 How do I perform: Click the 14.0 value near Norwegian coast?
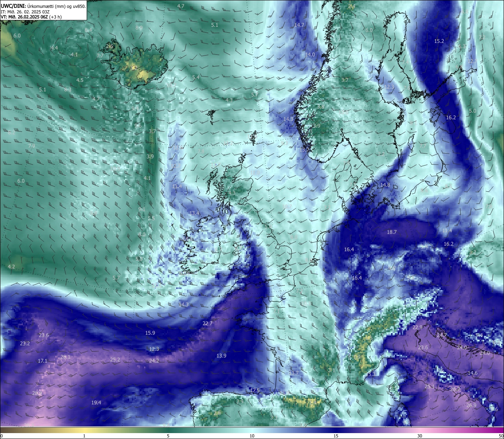(310, 55)
